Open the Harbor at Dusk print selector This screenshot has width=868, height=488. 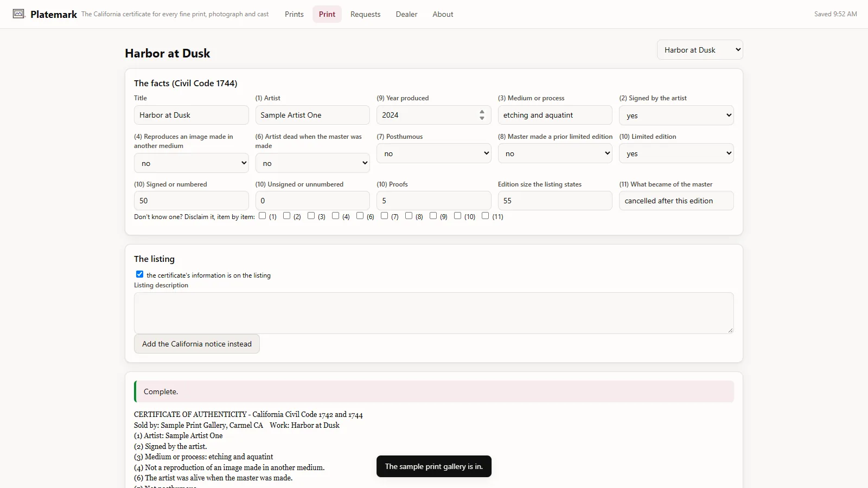click(x=700, y=50)
